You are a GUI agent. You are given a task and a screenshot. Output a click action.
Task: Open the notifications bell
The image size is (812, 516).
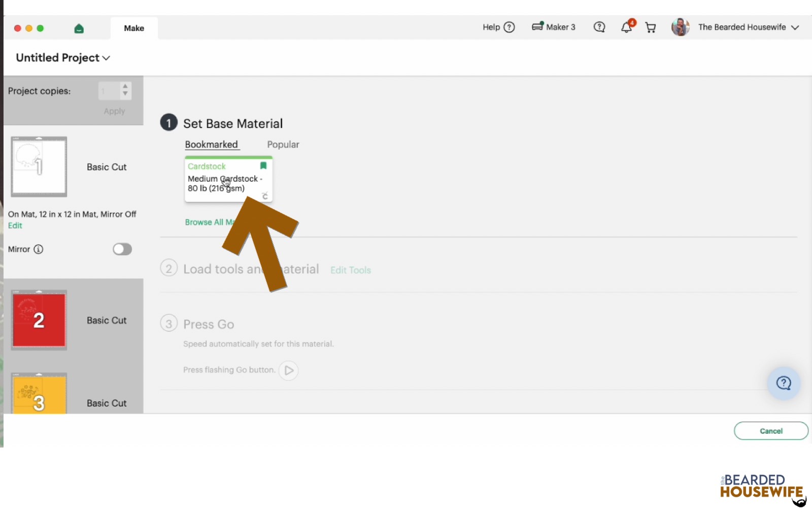(x=627, y=27)
